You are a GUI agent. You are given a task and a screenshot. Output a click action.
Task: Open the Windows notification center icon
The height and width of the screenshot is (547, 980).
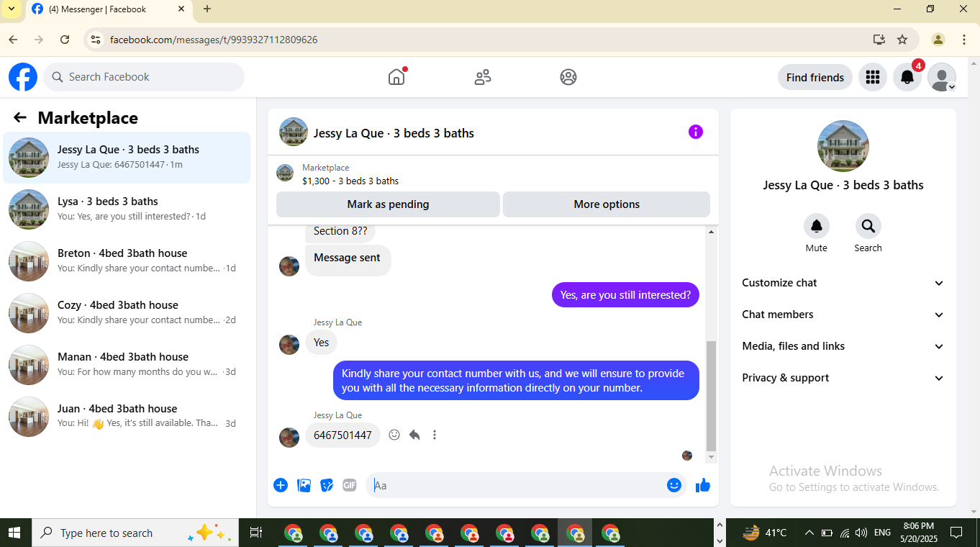click(x=956, y=533)
